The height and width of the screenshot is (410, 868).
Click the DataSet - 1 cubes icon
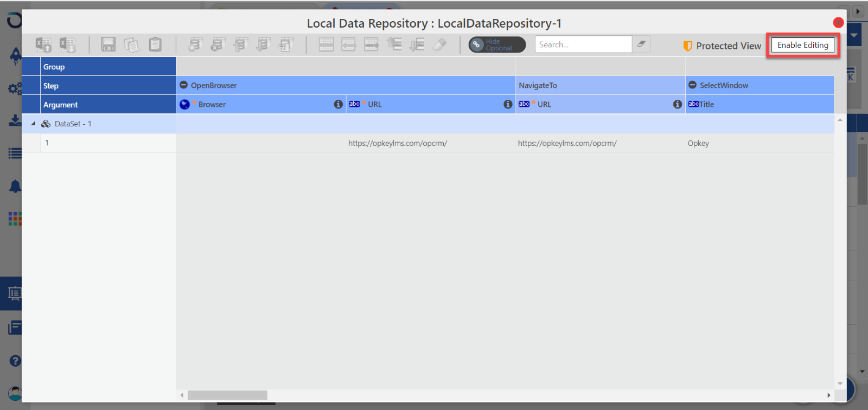[x=46, y=124]
